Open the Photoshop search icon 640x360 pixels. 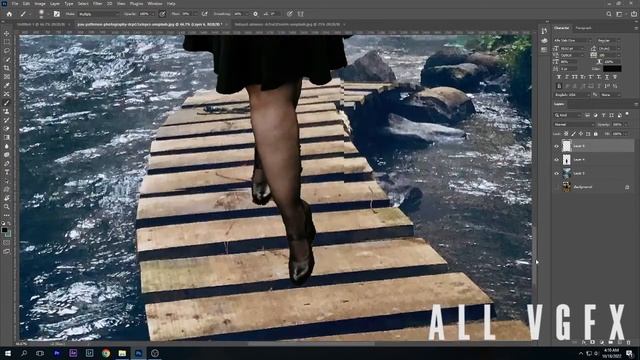point(609,14)
